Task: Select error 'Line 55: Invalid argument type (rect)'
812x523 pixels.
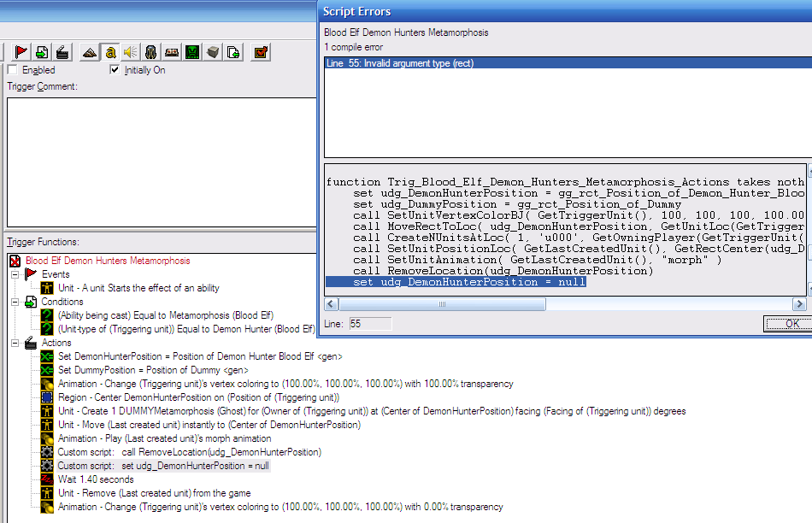Action: [x=568, y=63]
